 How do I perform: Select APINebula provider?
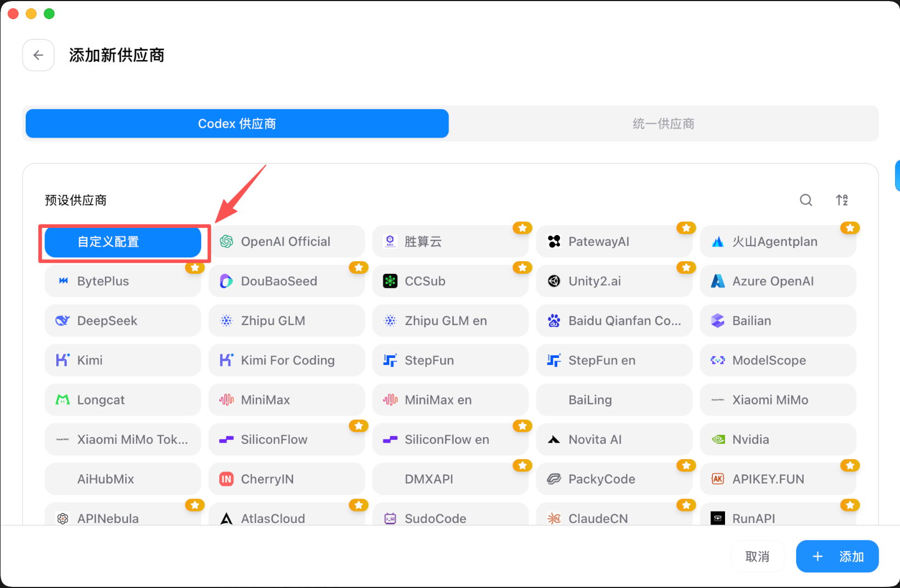tap(123, 514)
